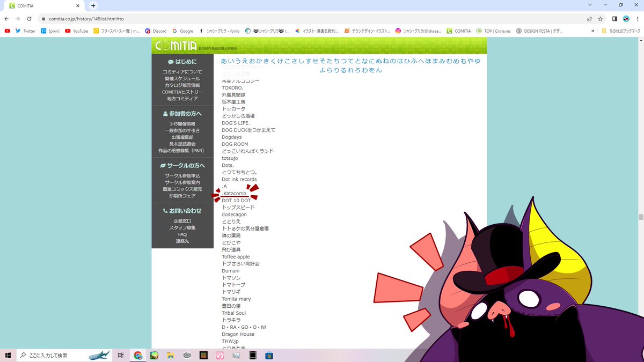Open the Chrome profile avatar
Viewport: 644px width, 362px height.
(x=626, y=18)
